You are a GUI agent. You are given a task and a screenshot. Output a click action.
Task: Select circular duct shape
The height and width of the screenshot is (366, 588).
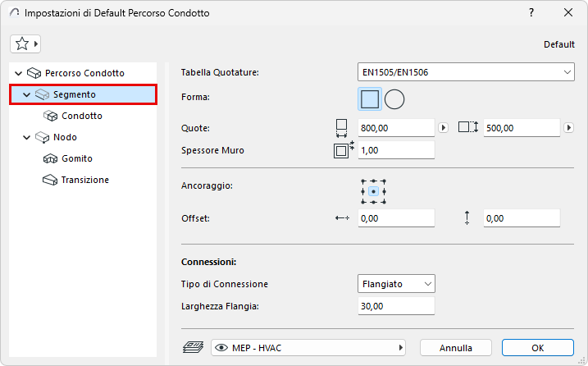click(x=394, y=99)
